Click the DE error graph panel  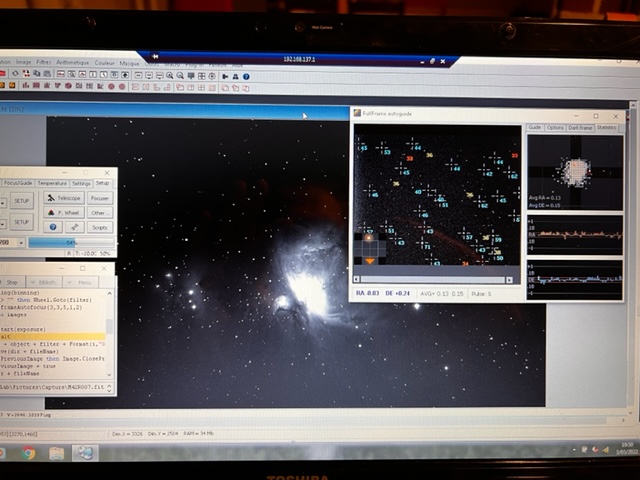click(575, 280)
